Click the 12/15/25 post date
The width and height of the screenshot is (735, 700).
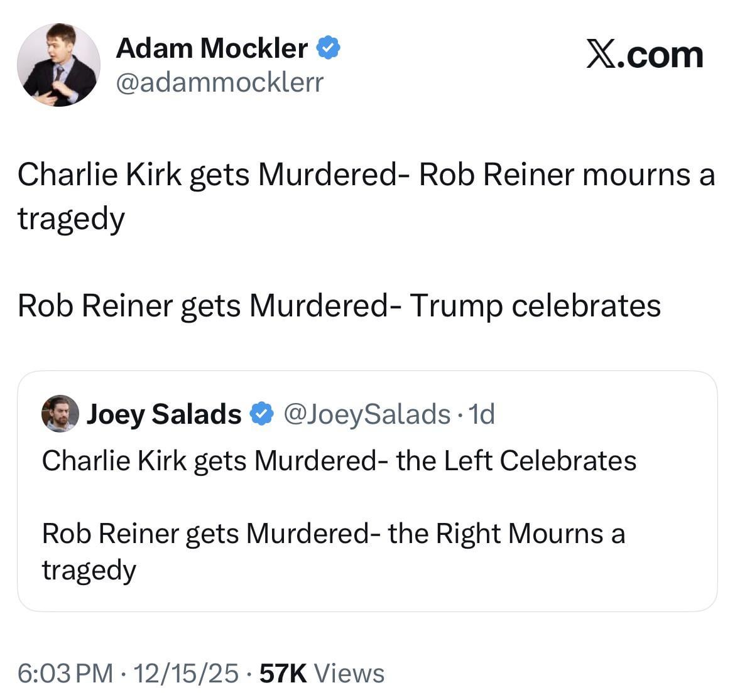tap(187, 673)
